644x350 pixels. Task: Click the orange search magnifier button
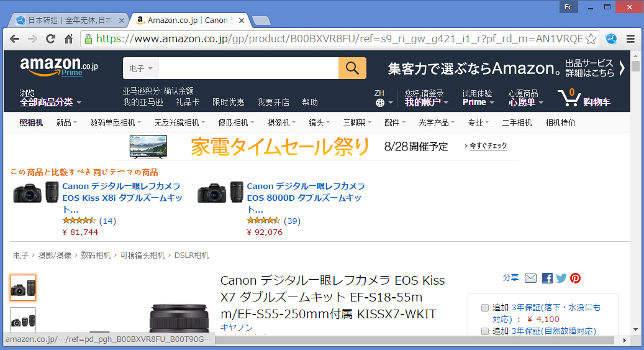coord(352,68)
